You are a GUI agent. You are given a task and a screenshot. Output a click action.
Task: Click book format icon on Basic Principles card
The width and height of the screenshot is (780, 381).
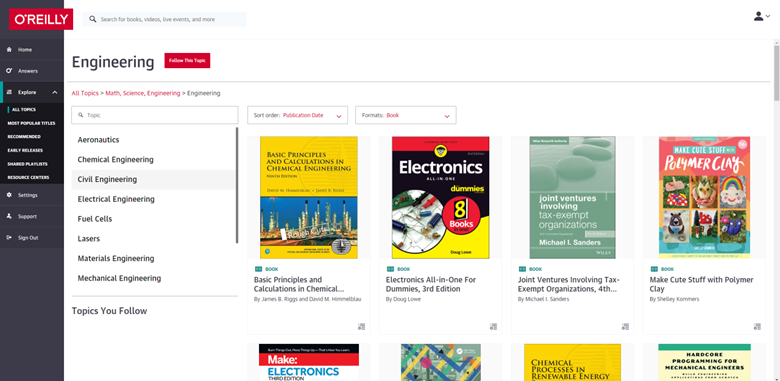click(x=258, y=269)
